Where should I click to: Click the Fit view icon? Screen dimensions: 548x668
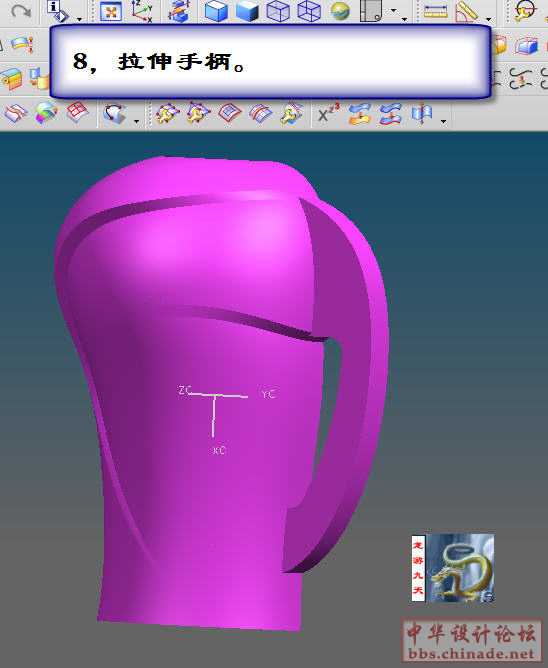click(110, 11)
